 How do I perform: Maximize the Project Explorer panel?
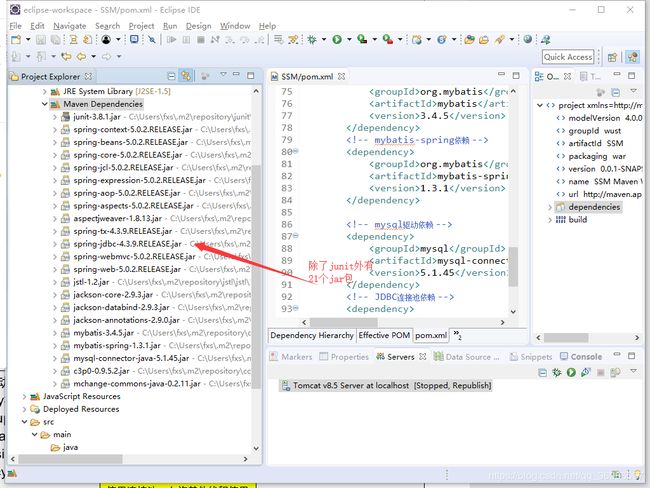250,75
